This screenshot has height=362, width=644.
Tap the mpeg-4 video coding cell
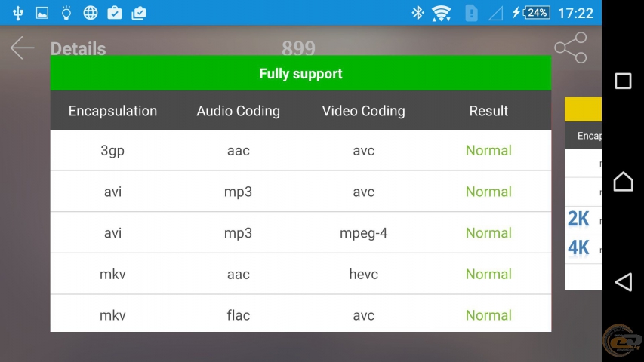pyautogui.click(x=363, y=233)
